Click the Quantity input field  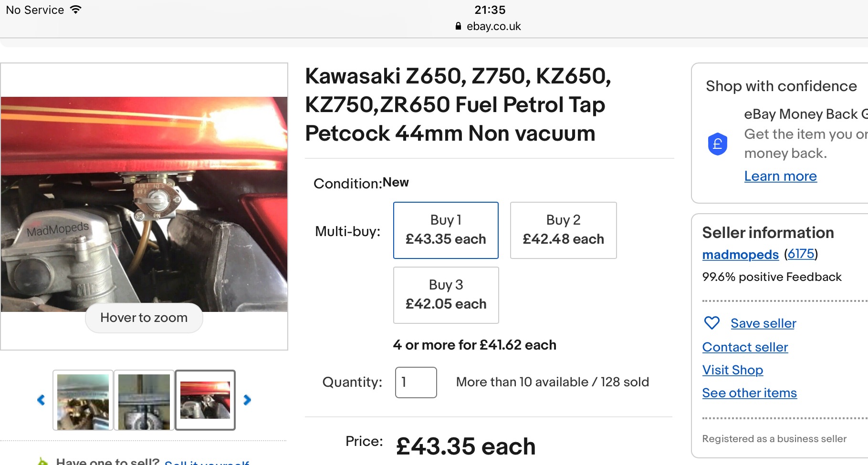tap(416, 382)
